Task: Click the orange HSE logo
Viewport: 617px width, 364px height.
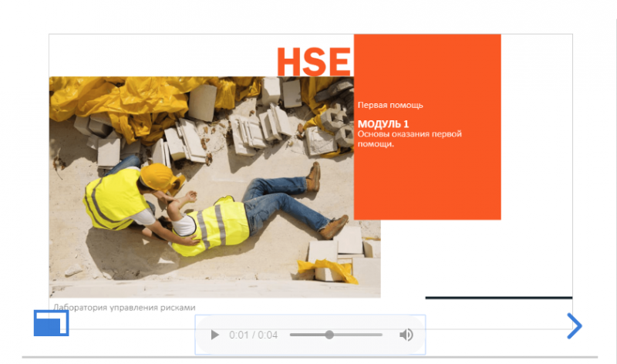Action: 313,62
